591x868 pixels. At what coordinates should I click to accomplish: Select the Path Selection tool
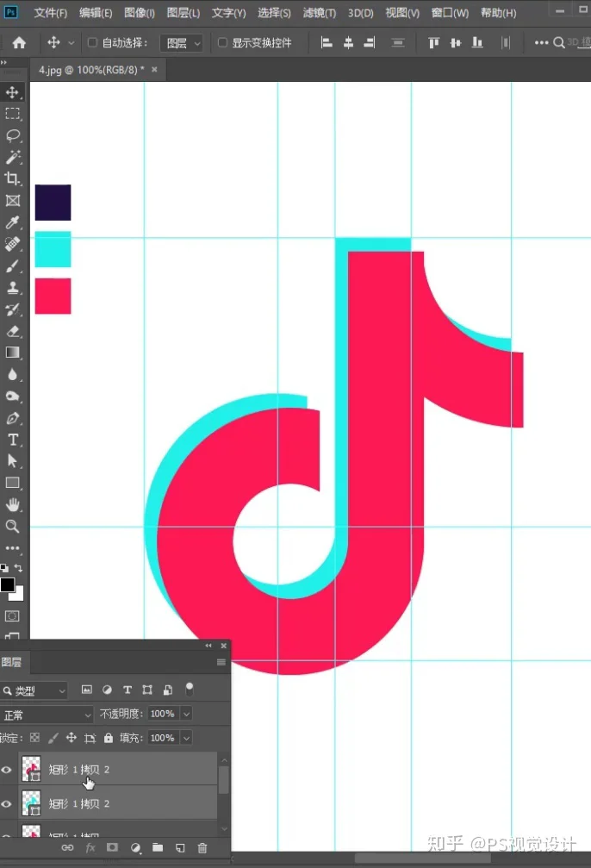click(12, 461)
